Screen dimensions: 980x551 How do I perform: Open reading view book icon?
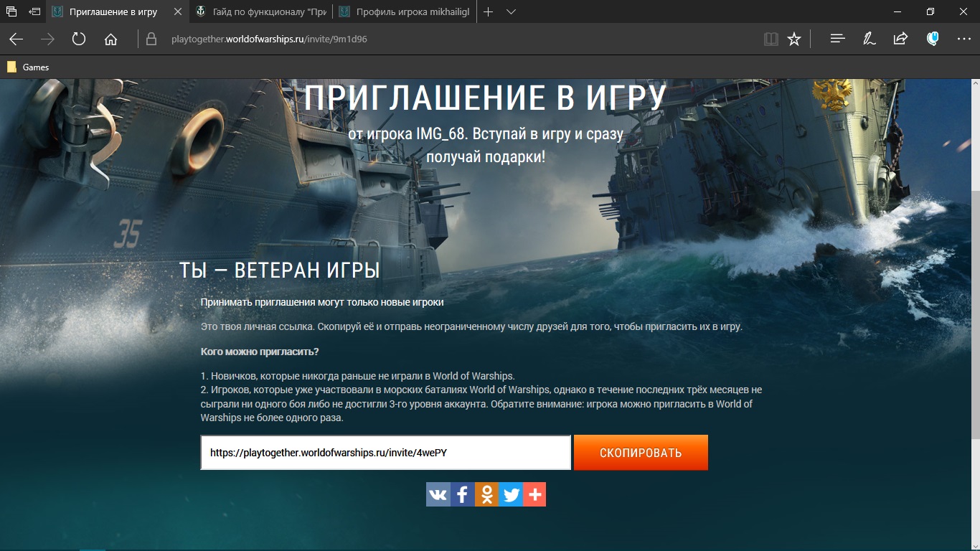[771, 39]
